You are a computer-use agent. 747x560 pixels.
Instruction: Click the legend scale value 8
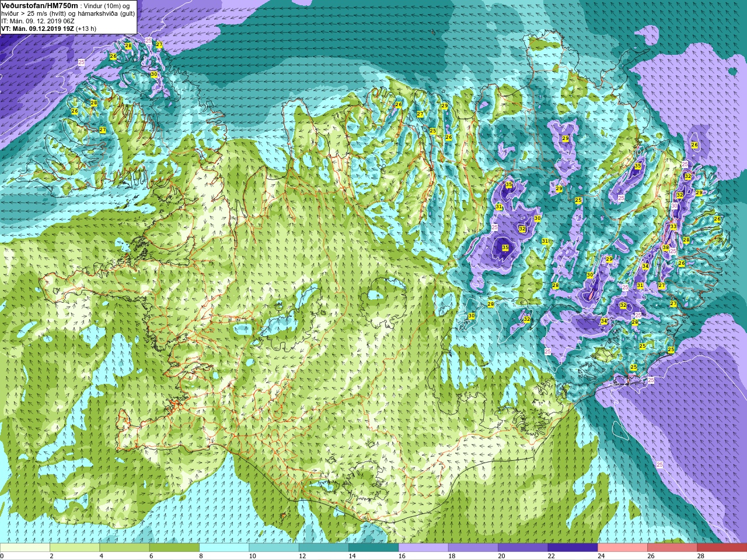[x=201, y=556]
